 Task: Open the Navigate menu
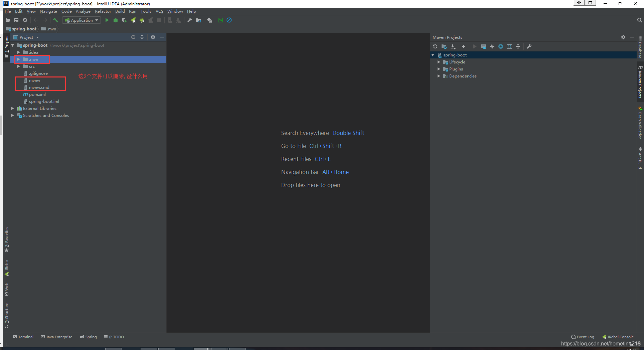pos(48,11)
